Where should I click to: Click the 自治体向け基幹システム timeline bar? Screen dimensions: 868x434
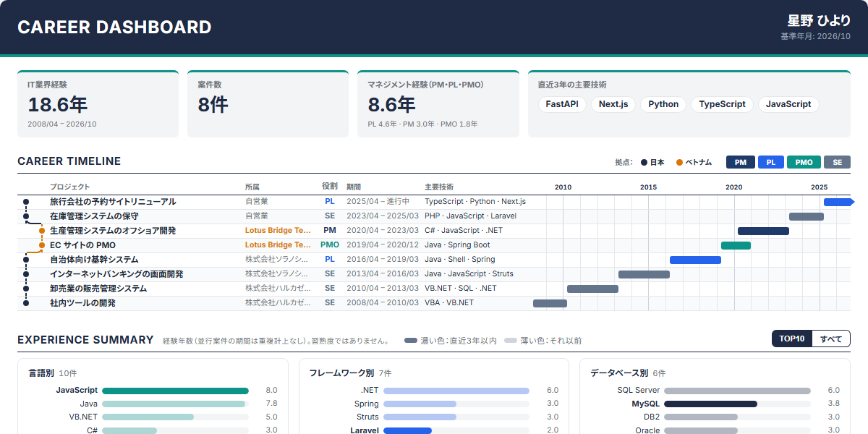tap(695, 260)
